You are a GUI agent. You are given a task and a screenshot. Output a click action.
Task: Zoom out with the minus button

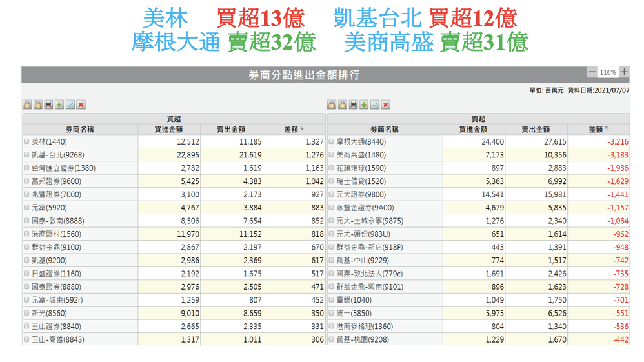[x=592, y=72]
